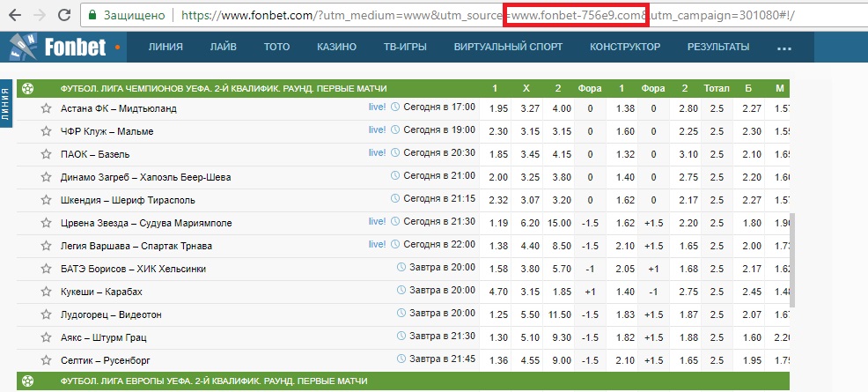Image resolution: width=868 pixels, height=392 pixels.
Task: Click the star next to Селтик – Русенборг
Action: click(46, 360)
